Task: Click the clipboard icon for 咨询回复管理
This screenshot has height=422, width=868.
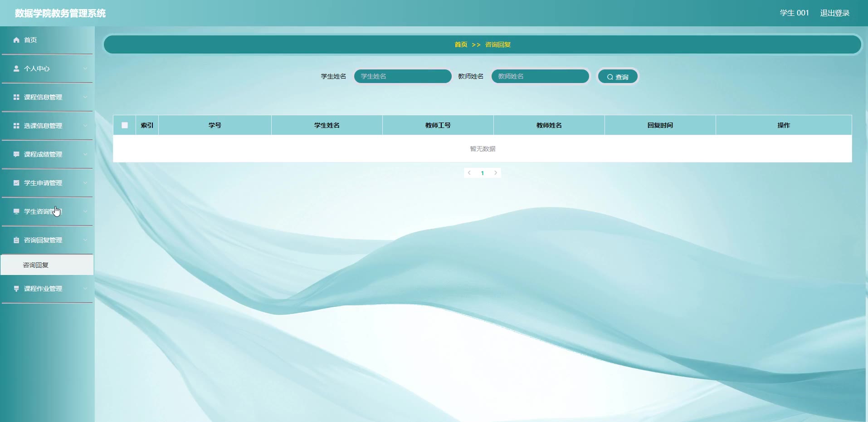Action: tap(16, 240)
